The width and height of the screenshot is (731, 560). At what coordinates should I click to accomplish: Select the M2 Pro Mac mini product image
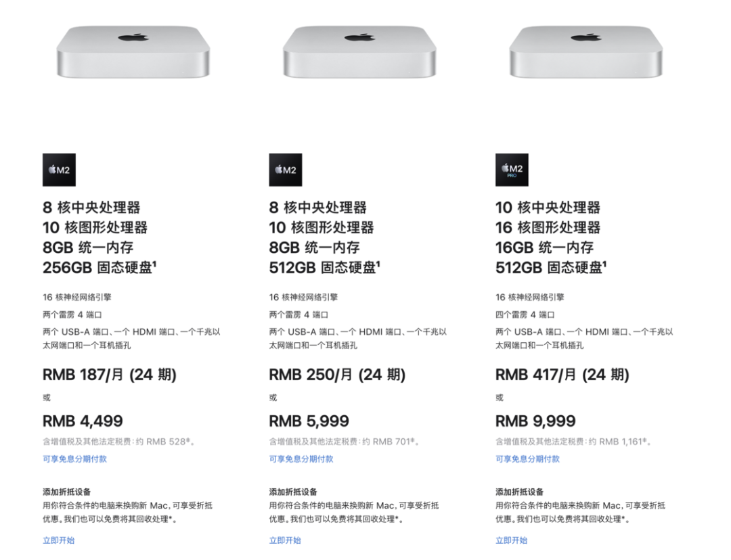pyautogui.click(x=586, y=51)
